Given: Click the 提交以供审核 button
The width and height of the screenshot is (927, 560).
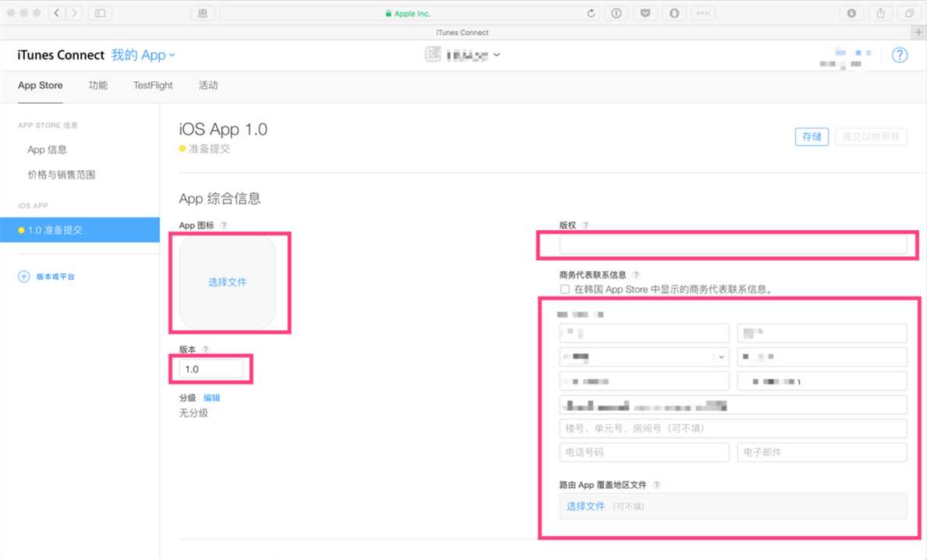Looking at the screenshot, I should point(871,136).
